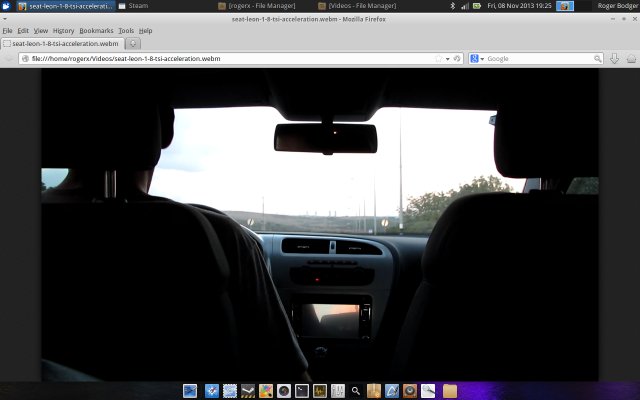This screenshot has width=640, height=400.
Task: Click the Bluetooth tray icon
Action: pos(452,6)
